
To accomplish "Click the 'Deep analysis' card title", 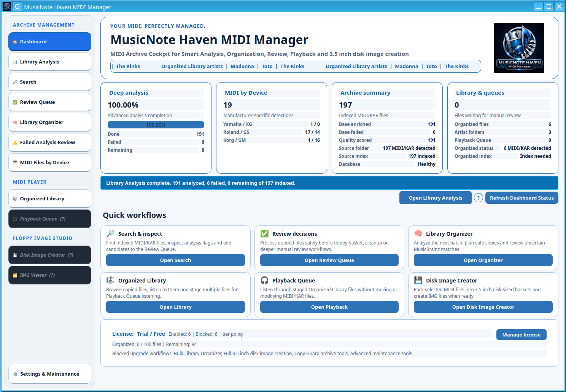I will [129, 93].
